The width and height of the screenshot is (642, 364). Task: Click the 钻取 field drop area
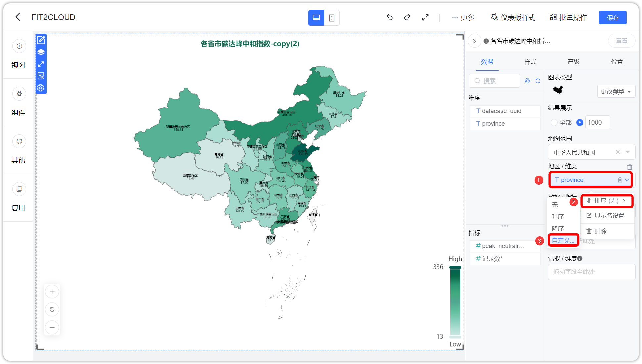591,272
